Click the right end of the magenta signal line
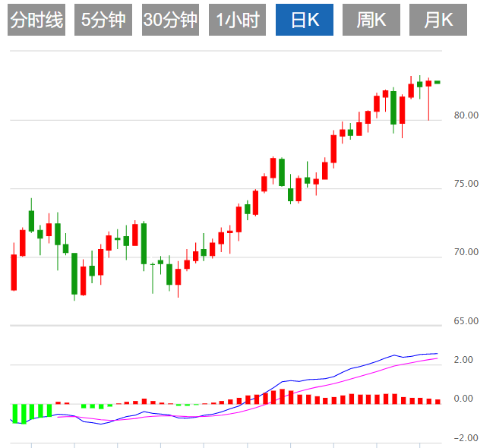The height and width of the screenshot is (448, 496). [x=437, y=358]
